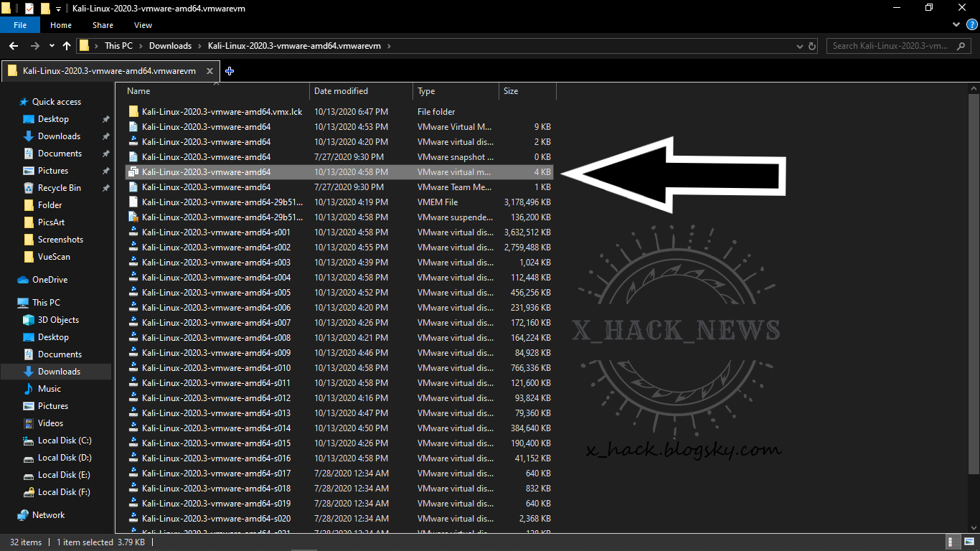The width and height of the screenshot is (980, 551).
Task: Click the icon of the amd64-s001 disk file
Action: [x=133, y=232]
